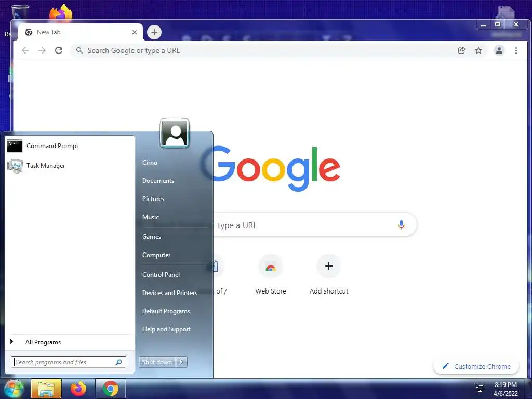This screenshot has width=532, height=399.
Task: Open Documents from the Start menu
Action: point(158,181)
